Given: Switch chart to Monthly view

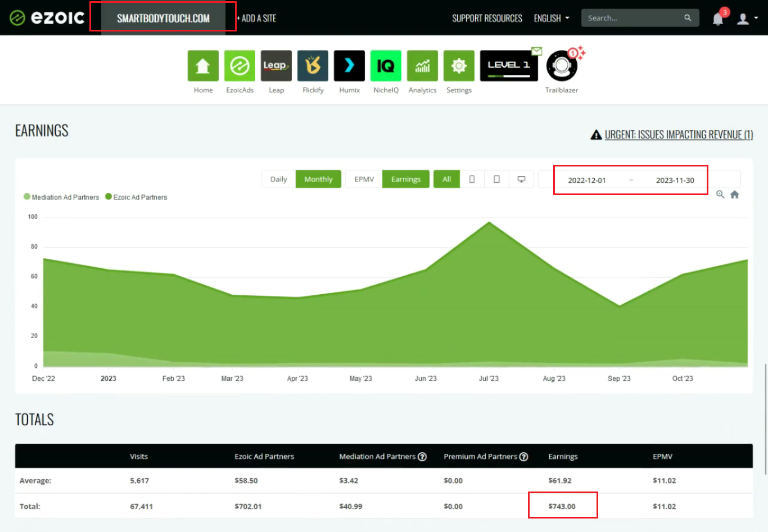Looking at the screenshot, I should click(318, 179).
